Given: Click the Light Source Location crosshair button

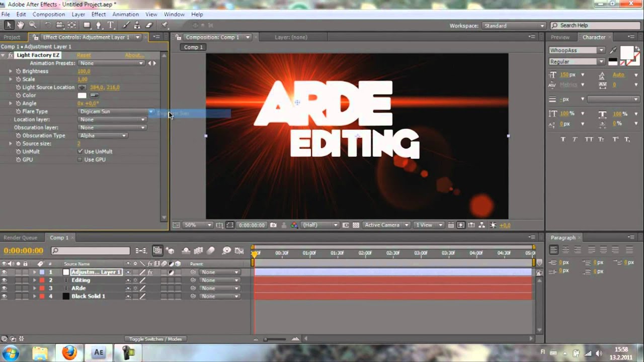Looking at the screenshot, I should [82, 87].
